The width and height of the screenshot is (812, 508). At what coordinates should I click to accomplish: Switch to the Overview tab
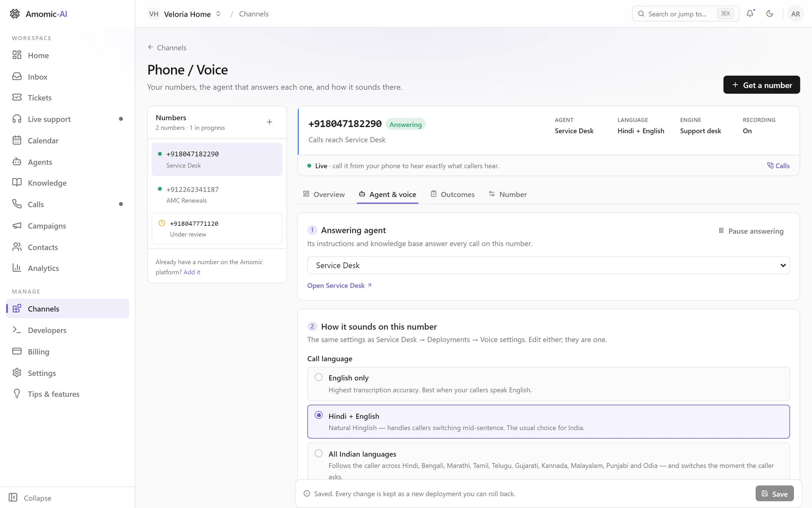pos(324,194)
